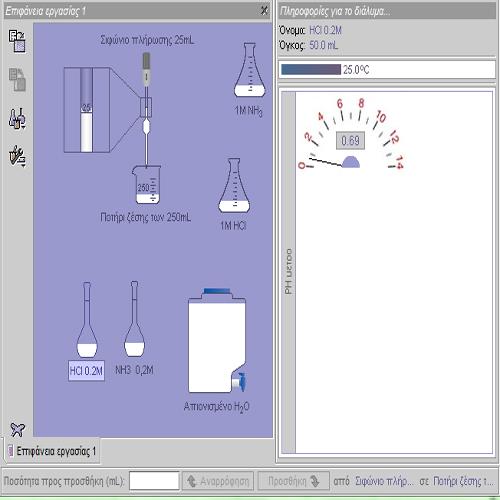
Task: Select the NH3 0,2M volumetric flask
Action: [x=134, y=319]
